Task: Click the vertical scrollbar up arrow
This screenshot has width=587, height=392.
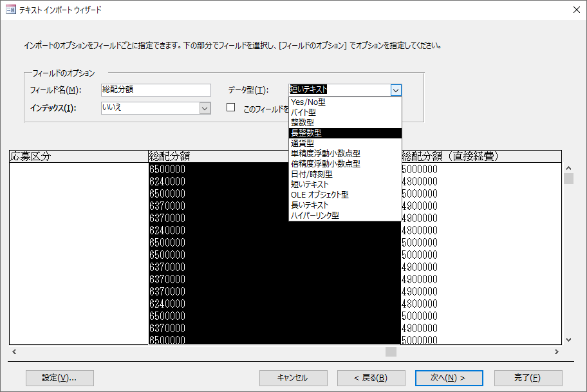Action: coord(569,168)
